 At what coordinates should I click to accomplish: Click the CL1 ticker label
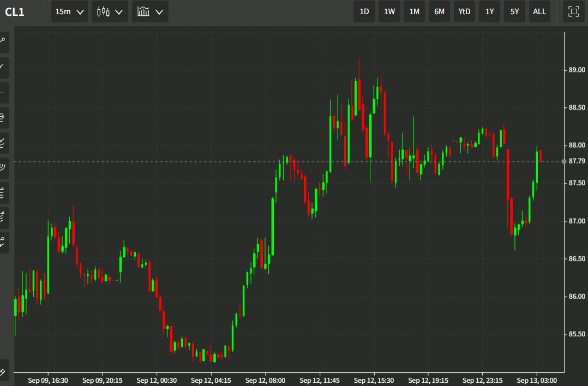[x=15, y=11]
